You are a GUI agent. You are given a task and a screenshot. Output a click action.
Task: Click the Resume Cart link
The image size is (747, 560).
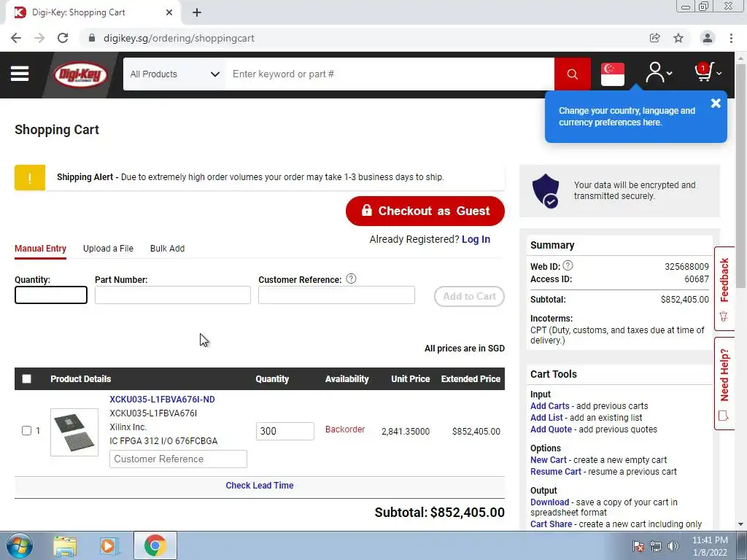(x=555, y=472)
